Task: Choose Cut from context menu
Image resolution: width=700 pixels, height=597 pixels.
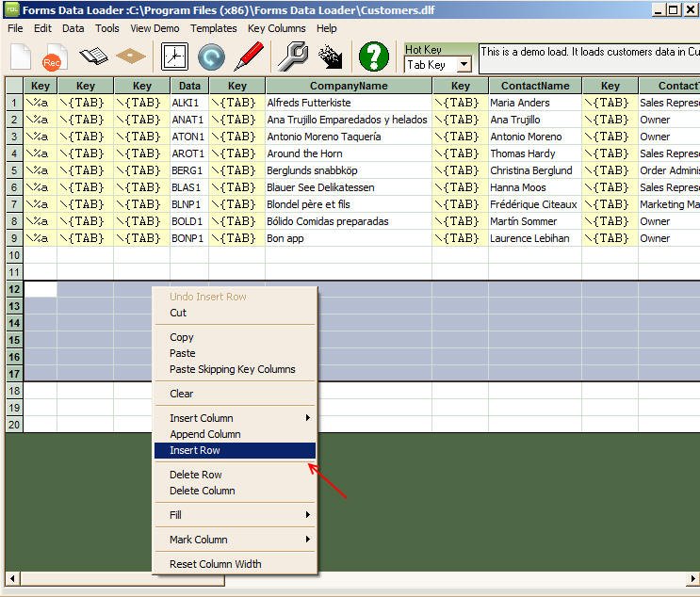Action: click(x=235, y=313)
